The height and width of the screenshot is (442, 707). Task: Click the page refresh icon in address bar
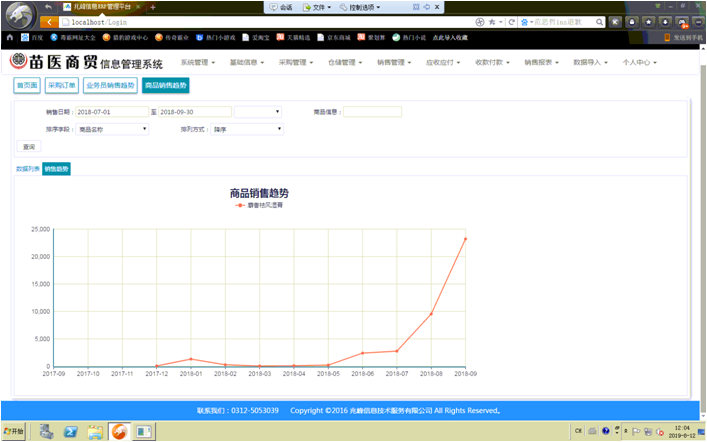point(511,22)
